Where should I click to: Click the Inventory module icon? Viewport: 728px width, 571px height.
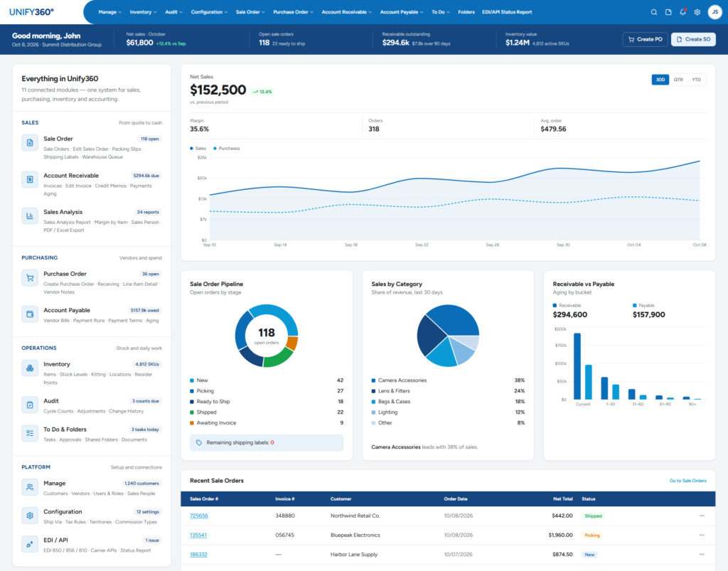tap(30, 368)
